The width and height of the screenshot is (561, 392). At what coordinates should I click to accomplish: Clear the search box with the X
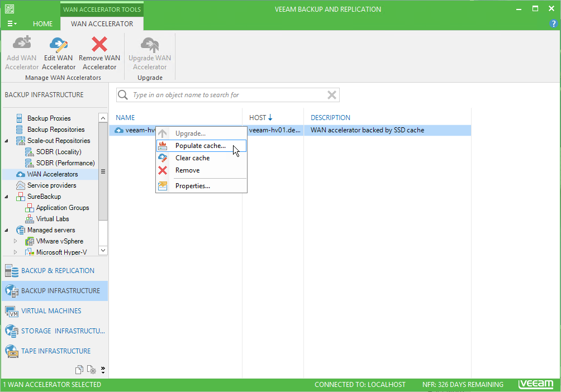tap(332, 95)
